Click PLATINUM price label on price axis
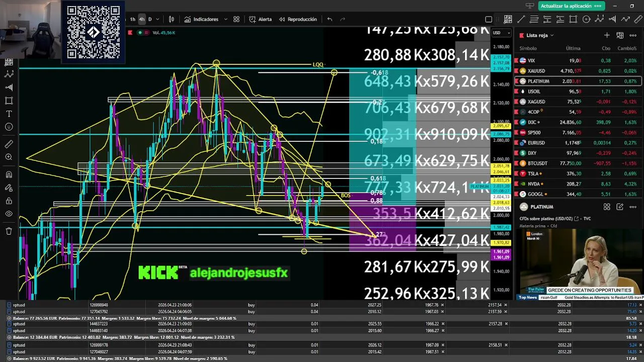 point(479,187)
